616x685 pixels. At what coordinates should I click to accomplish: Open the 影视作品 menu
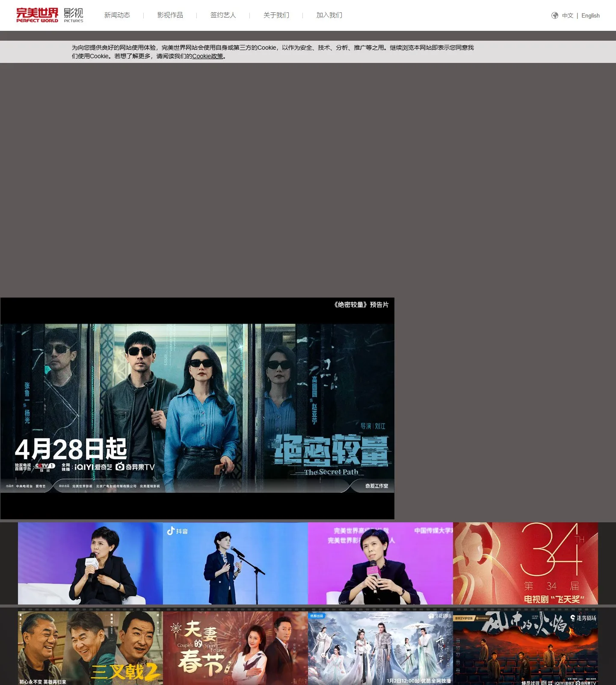[x=170, y=15]
